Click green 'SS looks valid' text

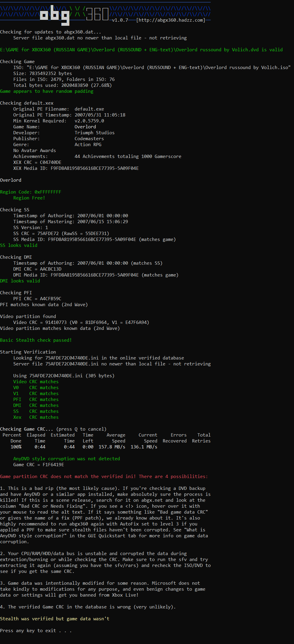(x=19, y=245)
